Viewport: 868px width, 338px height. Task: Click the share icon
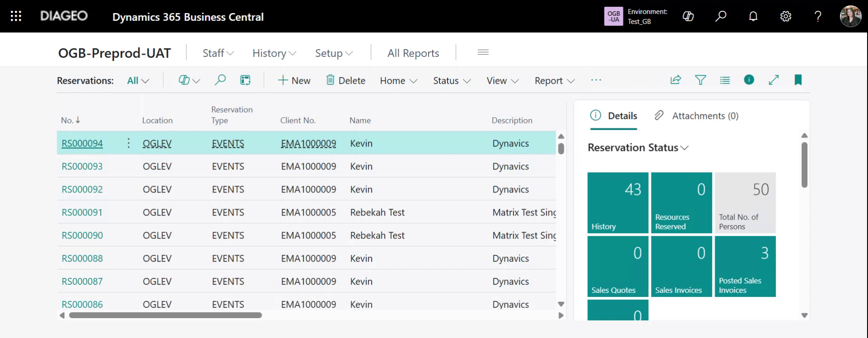pyautogui.click(x=675, y=80)
